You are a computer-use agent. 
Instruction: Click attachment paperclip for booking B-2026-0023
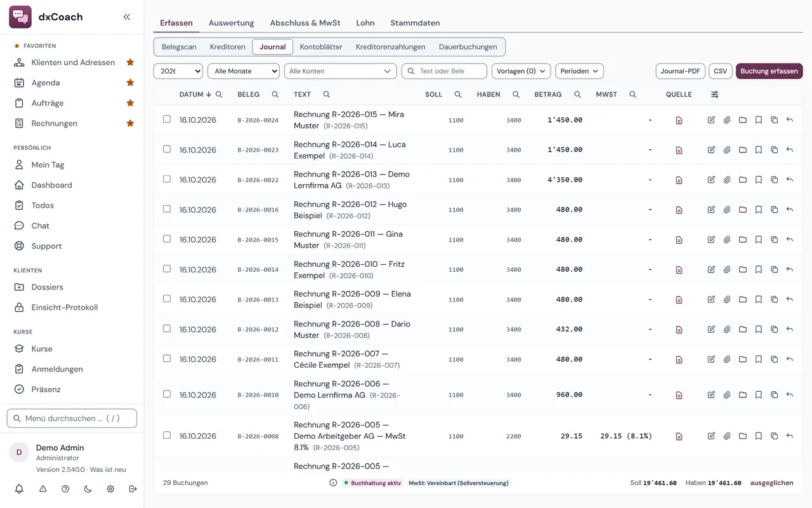(727, 150)
